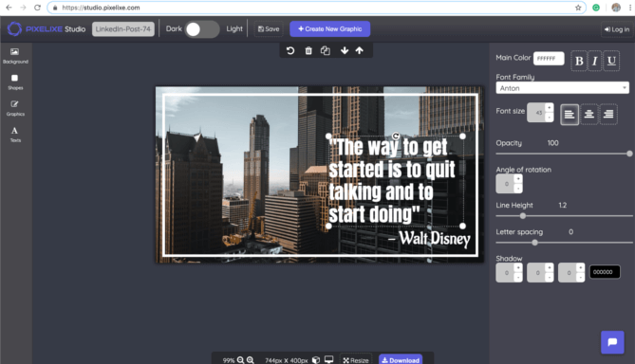The height and width of the screenshot is (364, 635).
Task: Toggle underline text formatting
Action: point(611,61)
